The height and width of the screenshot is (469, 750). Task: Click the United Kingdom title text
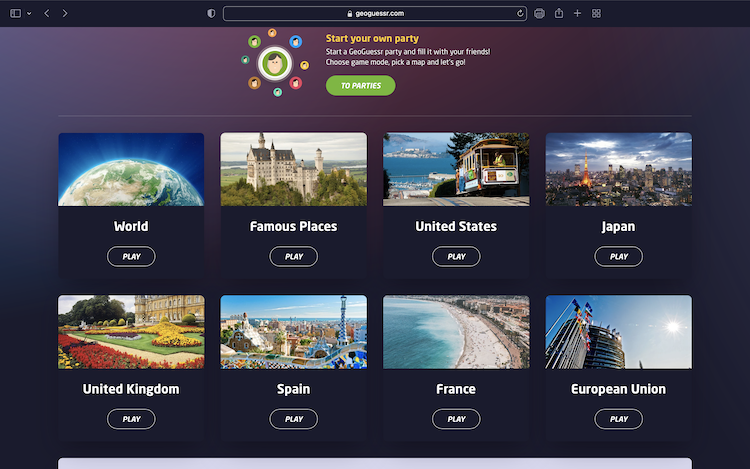[131, 389]
